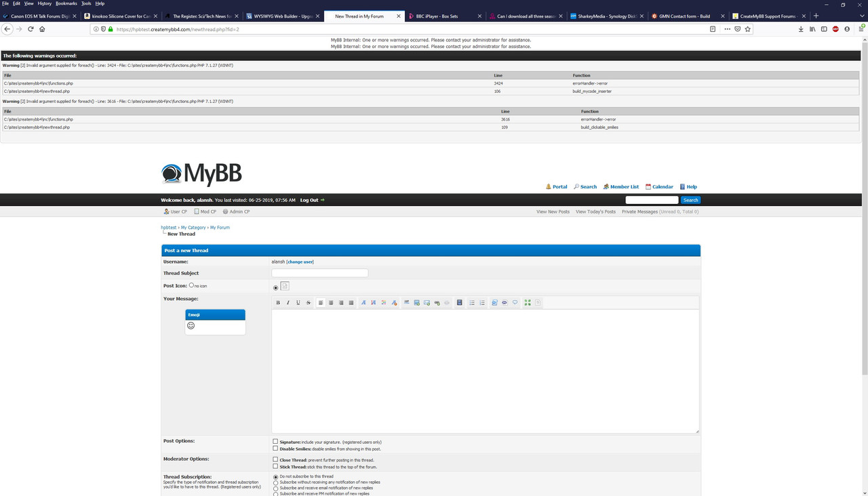868x496 pixels.
Task: Focus the Thread Subject field
Action: coord(320,273)
